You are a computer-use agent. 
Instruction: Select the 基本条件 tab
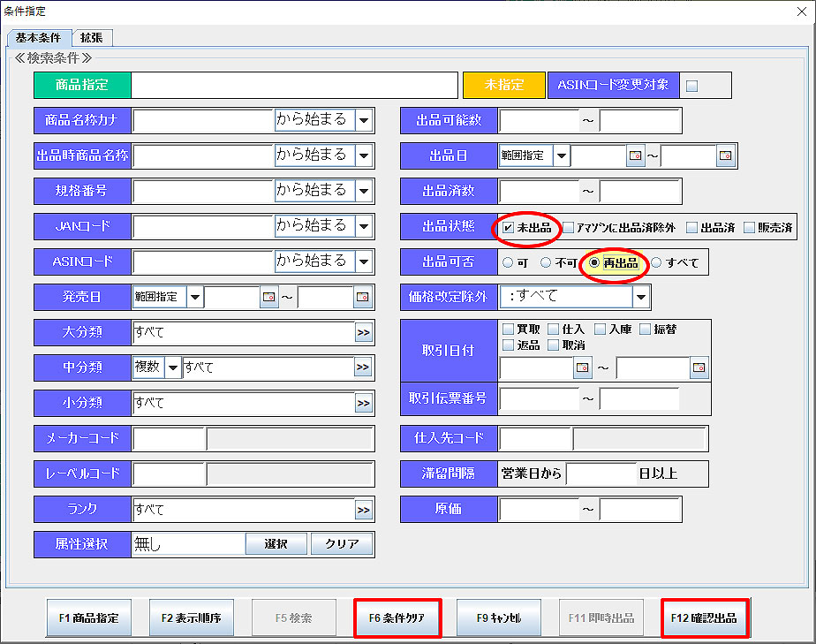(x=40, y=37)
